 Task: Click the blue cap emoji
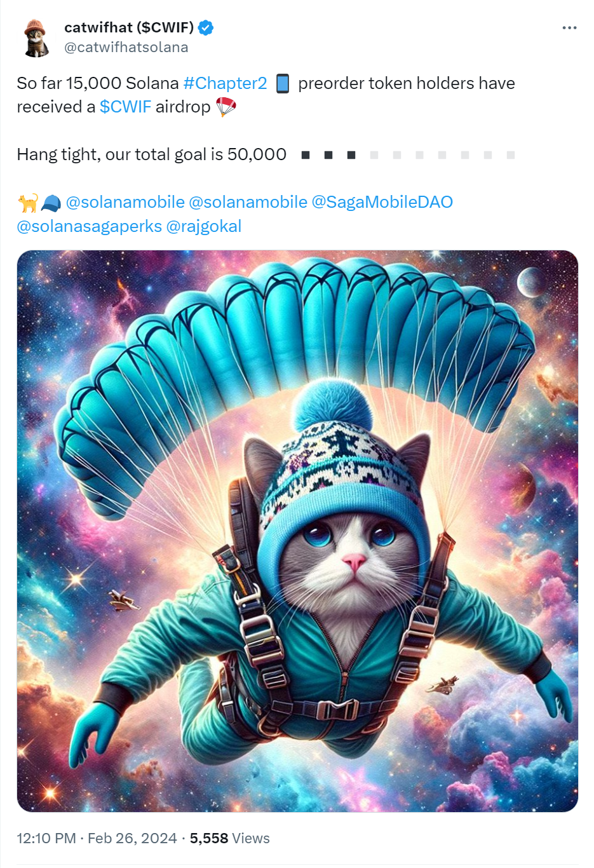pyautogui.click(x=51, y=203)
